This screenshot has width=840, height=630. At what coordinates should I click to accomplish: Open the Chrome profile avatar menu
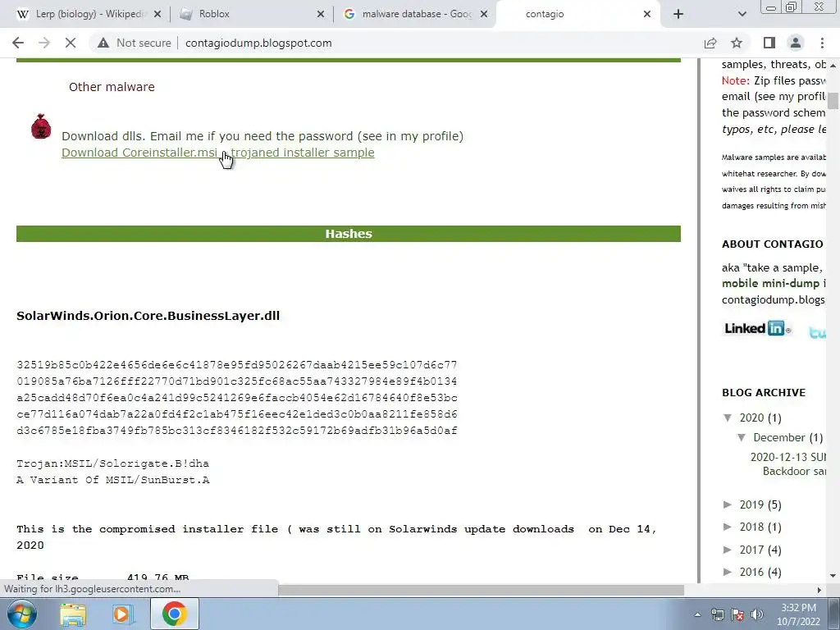click(x=796, y=43)
